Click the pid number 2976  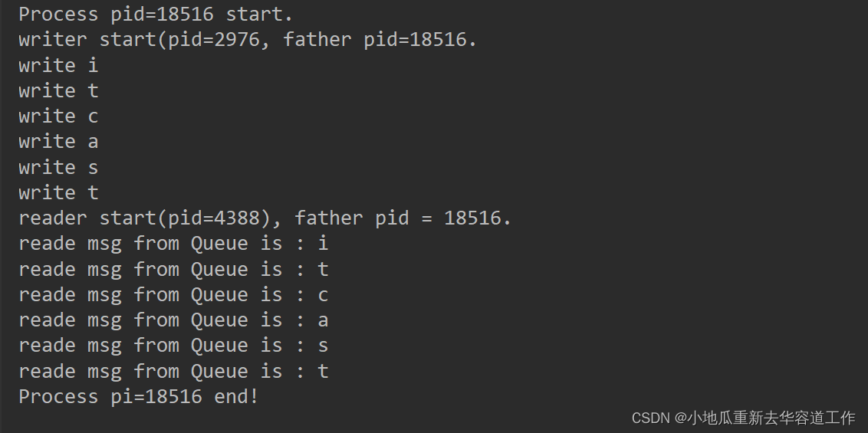click(236, 40)
